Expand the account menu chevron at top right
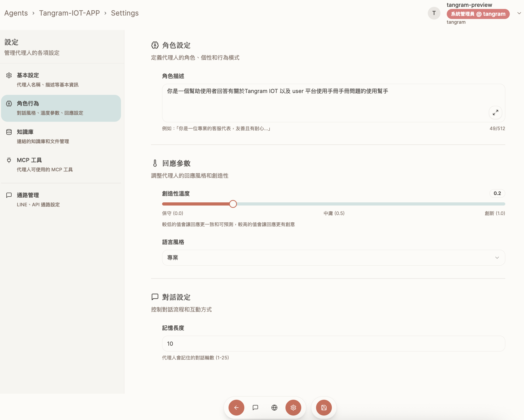 [x=519, y=13]
